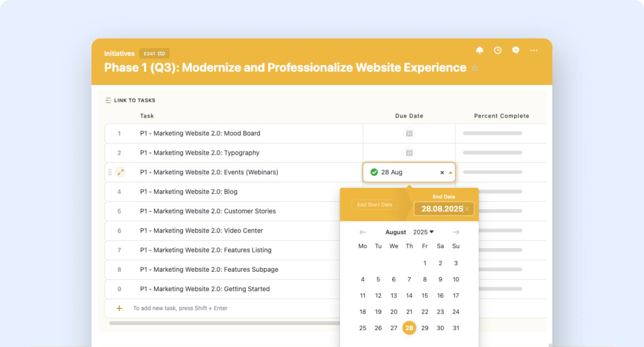Go to next month in calendar
Image resolution: width=644 pixels, height=347 pixels.
(456, 232)
